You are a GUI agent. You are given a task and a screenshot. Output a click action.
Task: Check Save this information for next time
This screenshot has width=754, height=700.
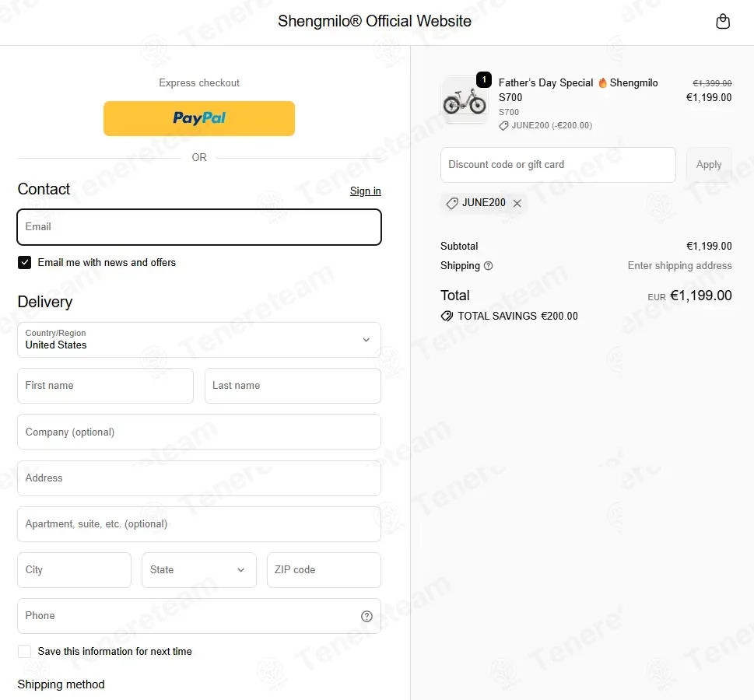tap(25, 652)
